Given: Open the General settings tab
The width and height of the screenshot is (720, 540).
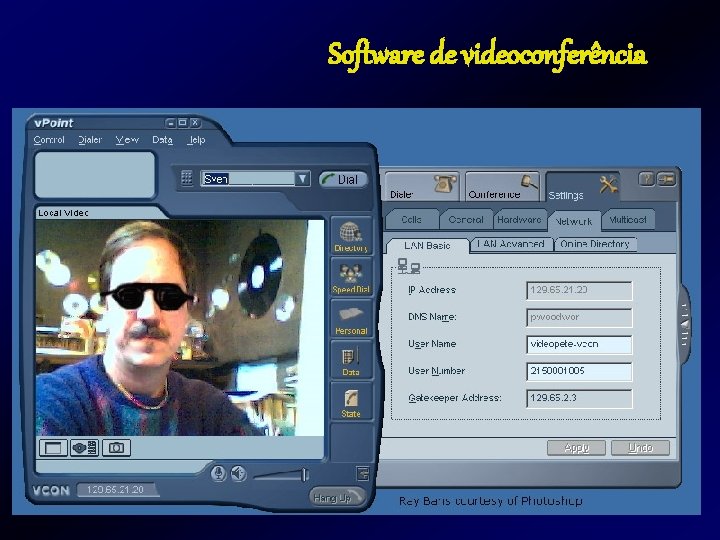Looking at the screenshot, I should [x=466, y=219].
